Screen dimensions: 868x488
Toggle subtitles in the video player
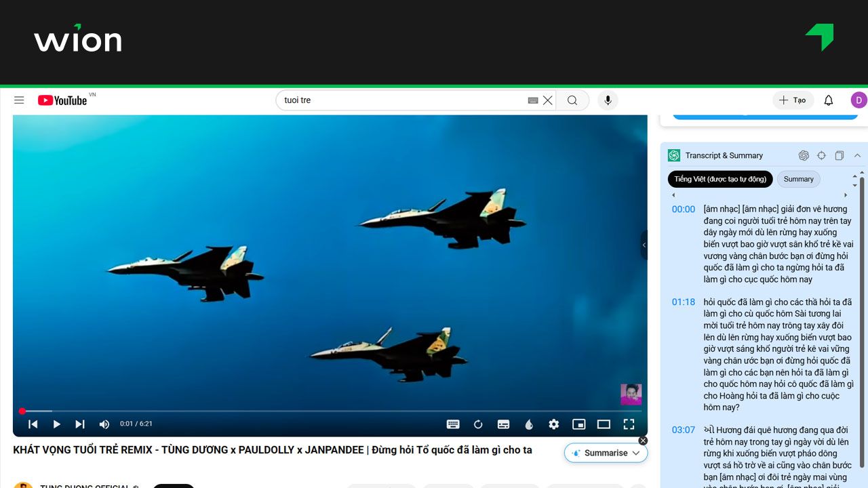point(503,424)
